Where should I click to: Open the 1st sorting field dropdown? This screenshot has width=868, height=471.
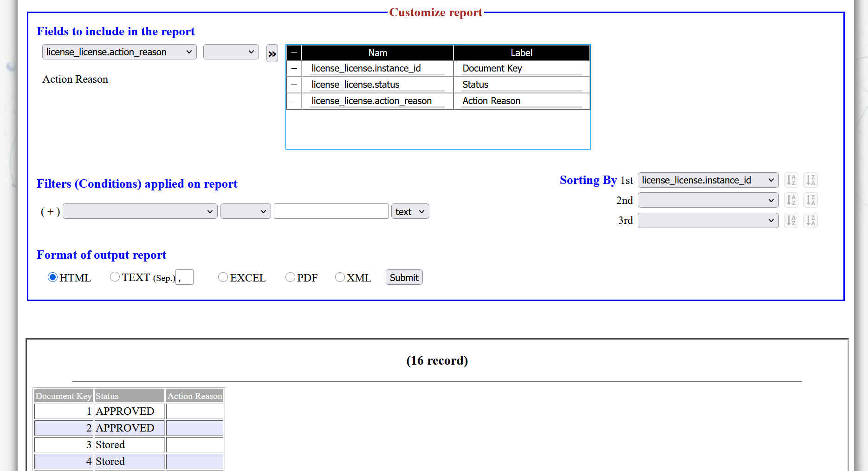click(708, 180)
